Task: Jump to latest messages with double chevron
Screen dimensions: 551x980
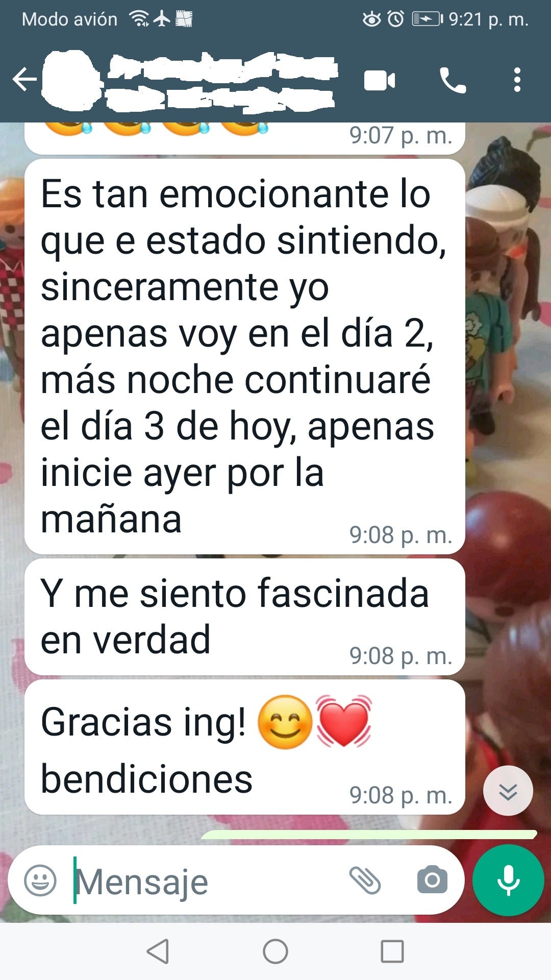Action: [508, 791]
